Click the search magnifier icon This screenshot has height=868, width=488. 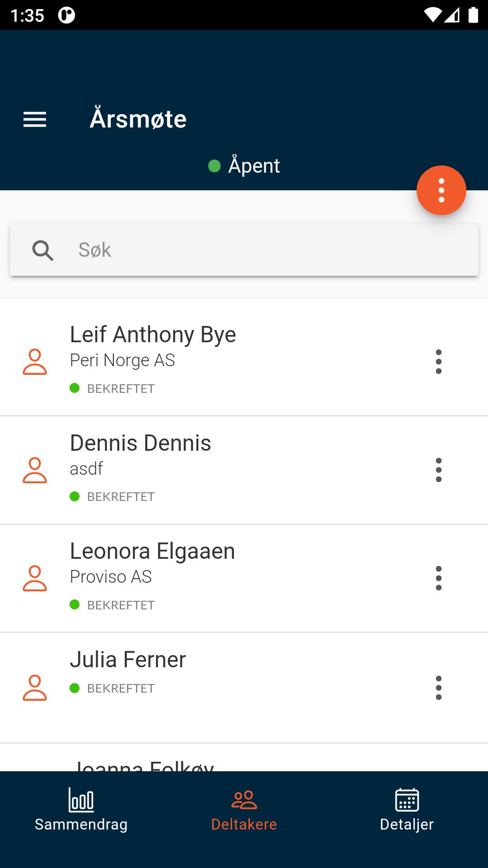tap(43, 250)
